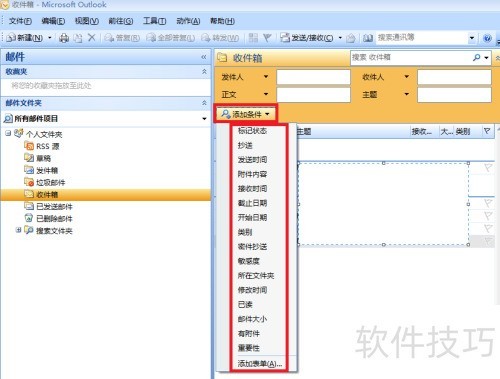This screenshot has height=379, width=500.
Task: Click the 发送/接收(C) button
Action: point(307,38)
